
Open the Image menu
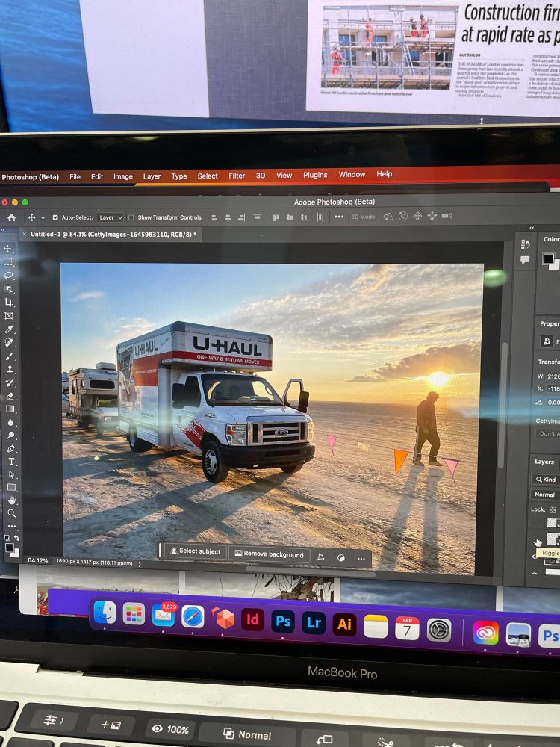coord(123,177)
